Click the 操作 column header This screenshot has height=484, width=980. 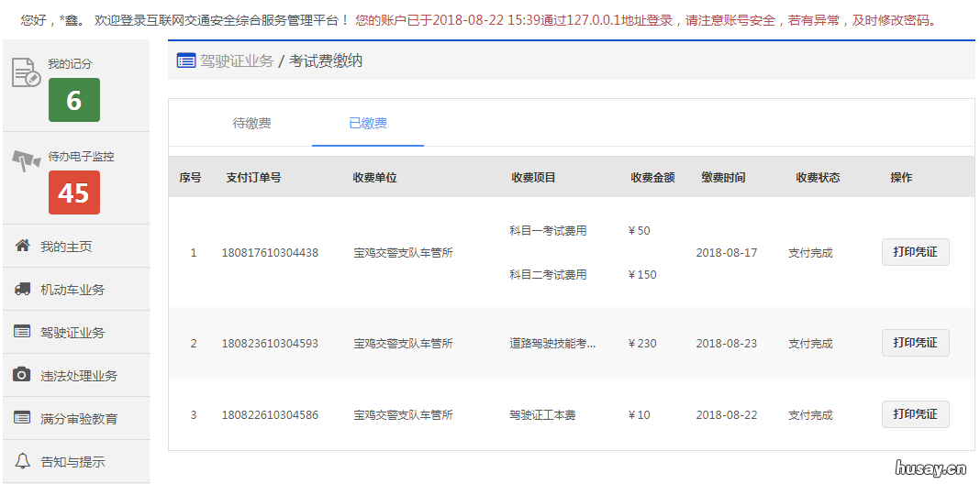[901, 177]
